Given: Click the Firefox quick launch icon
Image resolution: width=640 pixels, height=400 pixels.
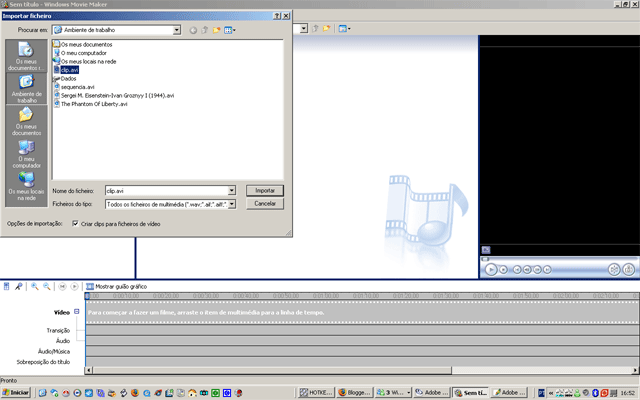Looking at the screenshot, I should pos(135,393).
